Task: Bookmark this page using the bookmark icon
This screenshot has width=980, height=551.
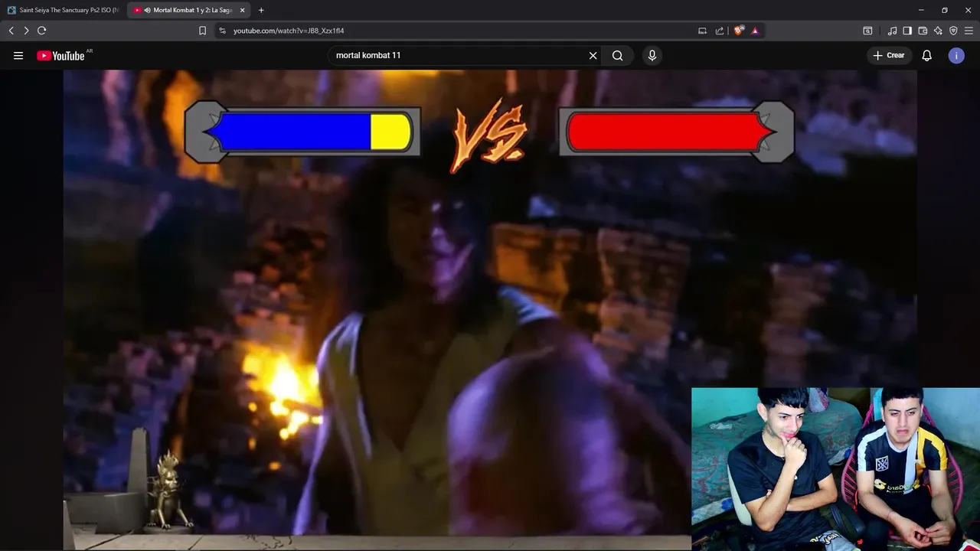Action: [202, 31]
